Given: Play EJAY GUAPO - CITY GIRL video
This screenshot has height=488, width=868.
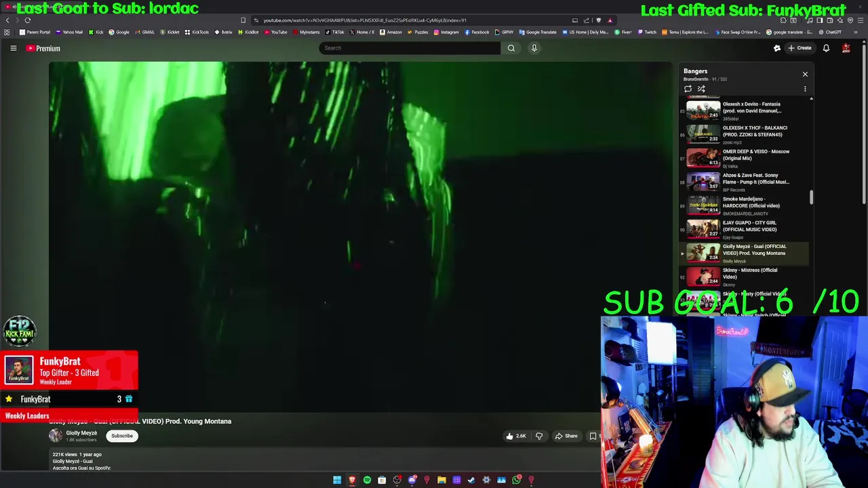Looking at the screenshot, I should click(x=745, y=229).
